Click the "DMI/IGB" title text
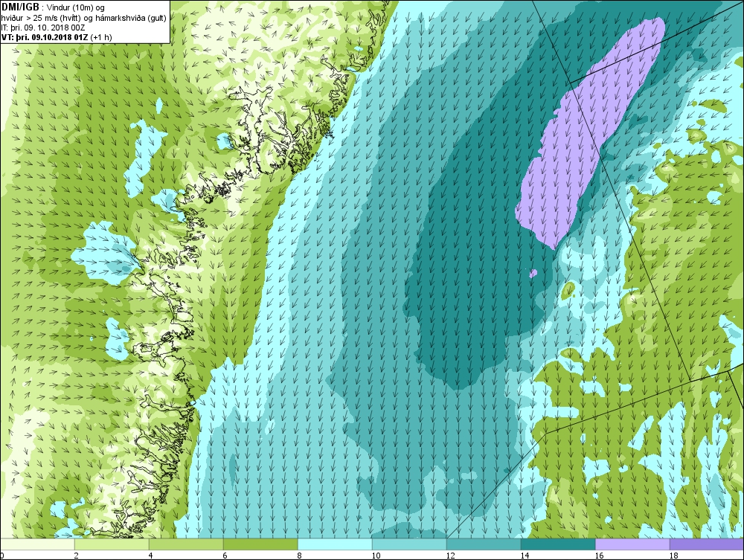The width and height of the screenshot is (744, 560). (20, 7)
